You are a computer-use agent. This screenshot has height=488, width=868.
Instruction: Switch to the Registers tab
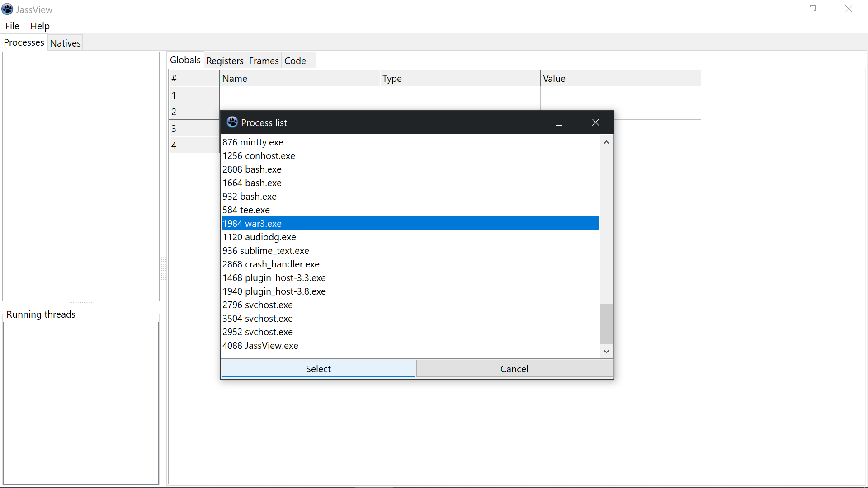(225, 61)
